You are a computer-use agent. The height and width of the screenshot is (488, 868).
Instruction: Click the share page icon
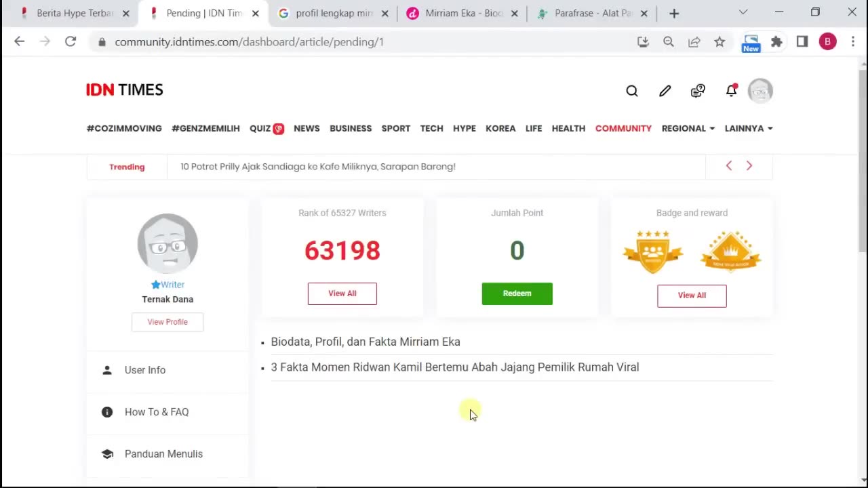694,42
